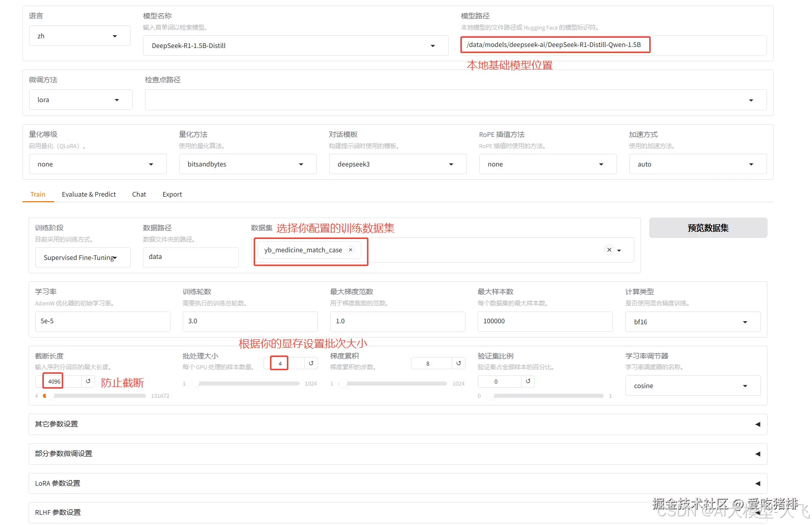
Task: Open the quantization level dropdown
Action: tap(97, 164)
